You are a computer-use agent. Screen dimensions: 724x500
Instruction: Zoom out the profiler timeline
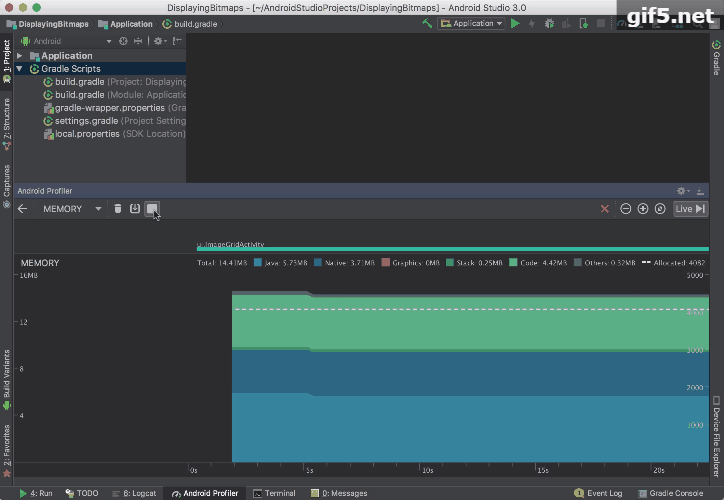626,209
